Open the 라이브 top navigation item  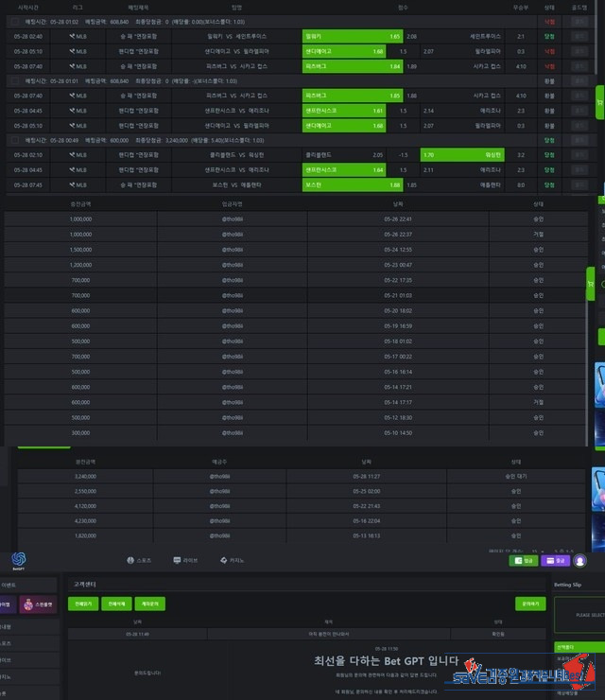tap(185, 560)
